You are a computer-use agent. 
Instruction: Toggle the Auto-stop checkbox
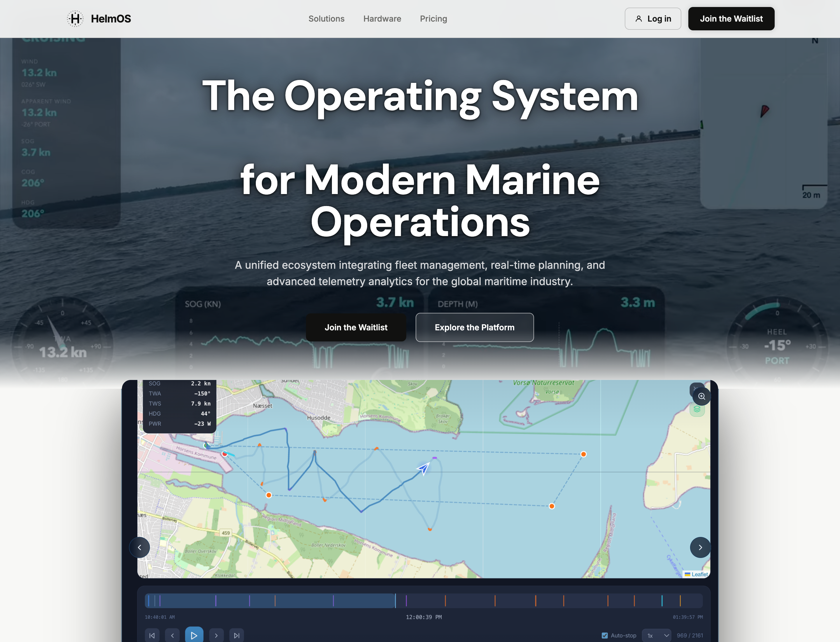605,636
